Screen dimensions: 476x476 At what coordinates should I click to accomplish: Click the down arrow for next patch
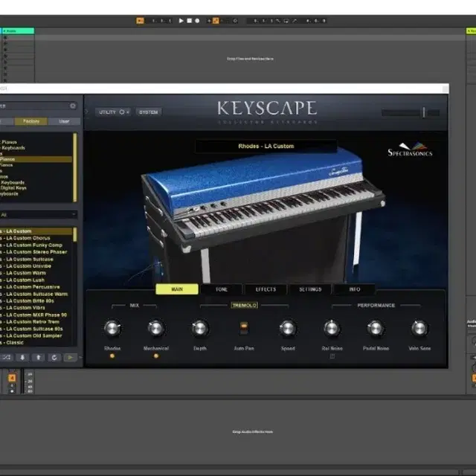pos(22,357)
